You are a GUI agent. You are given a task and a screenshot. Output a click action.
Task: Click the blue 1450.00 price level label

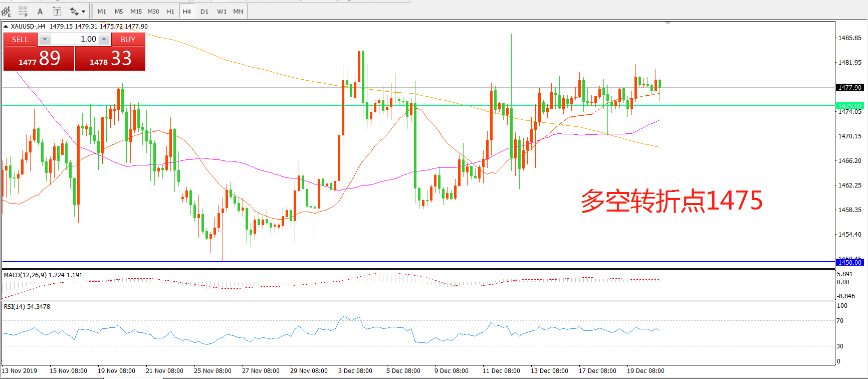click(x=849, y=262)
